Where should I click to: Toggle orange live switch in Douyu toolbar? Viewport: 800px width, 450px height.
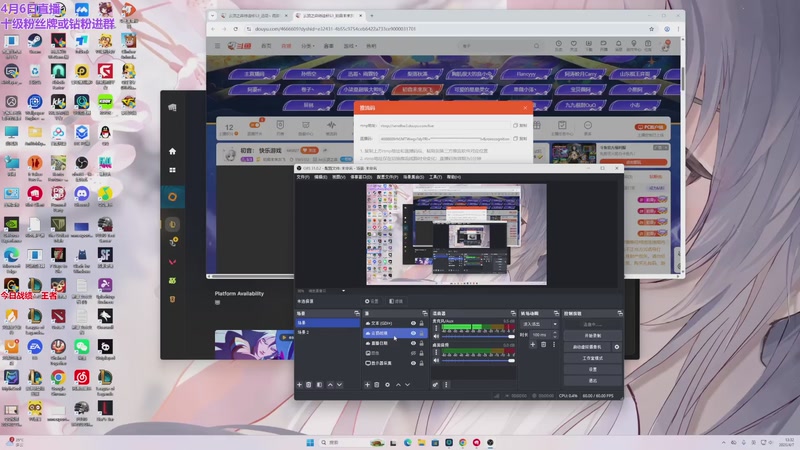click(x=254, y=124)
